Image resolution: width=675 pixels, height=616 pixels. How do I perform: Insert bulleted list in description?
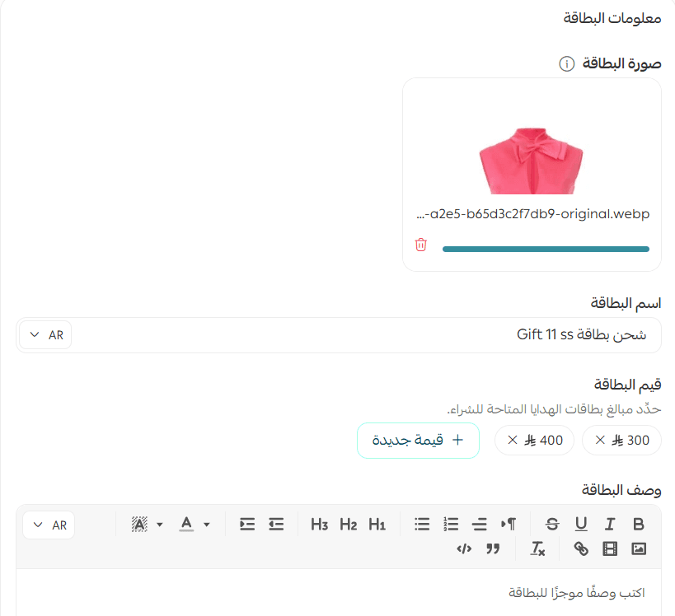(x=422, y=524)
